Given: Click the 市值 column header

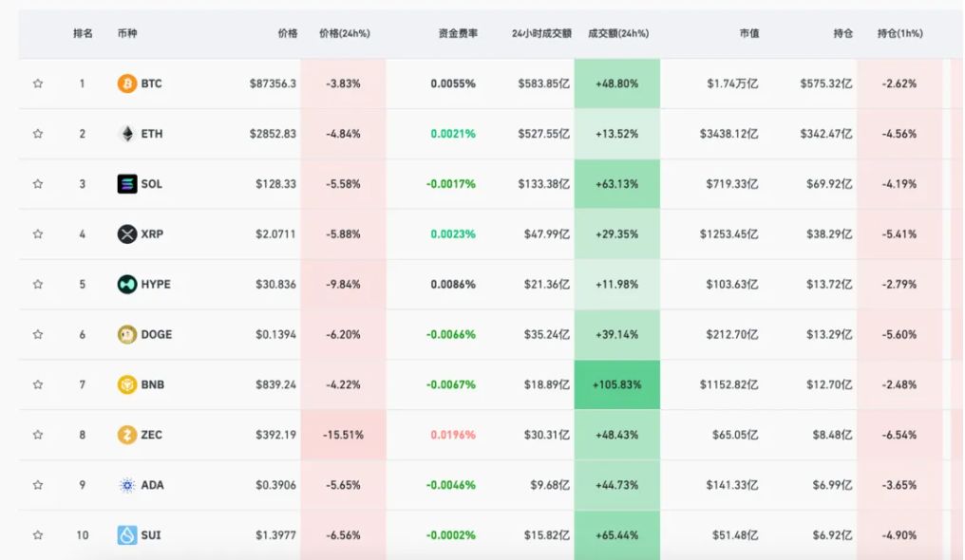Looking at the screenshot, I should click(751, 32).
